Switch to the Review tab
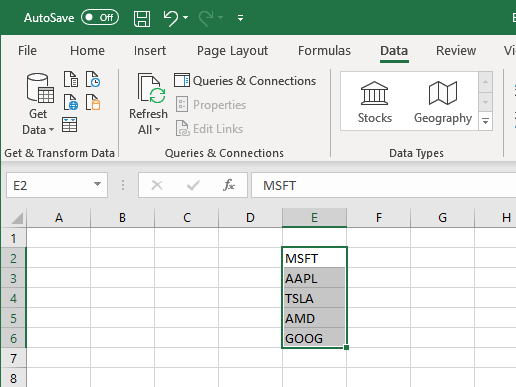This screenshot has width=516, height=387. [x=456, y=51]
